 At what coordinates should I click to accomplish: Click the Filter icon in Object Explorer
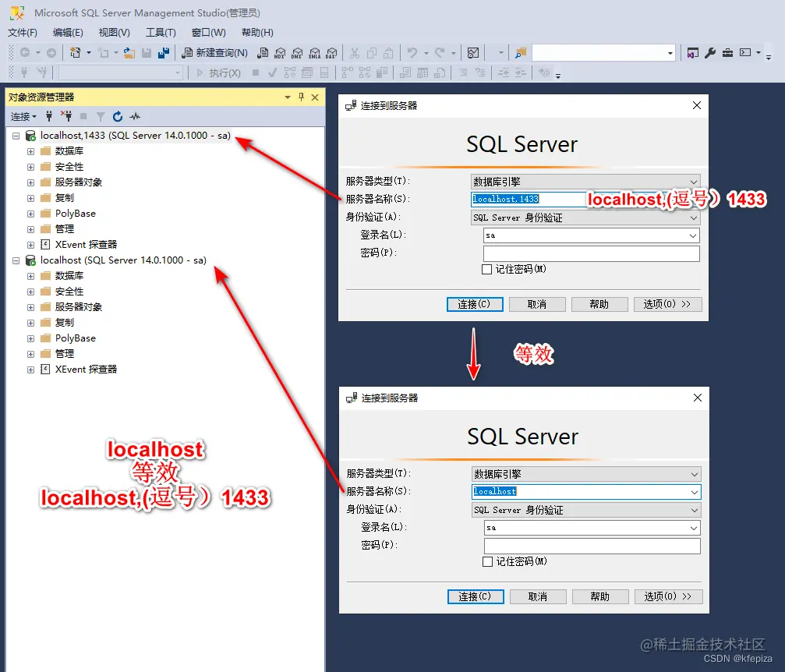tap(101, 117)
